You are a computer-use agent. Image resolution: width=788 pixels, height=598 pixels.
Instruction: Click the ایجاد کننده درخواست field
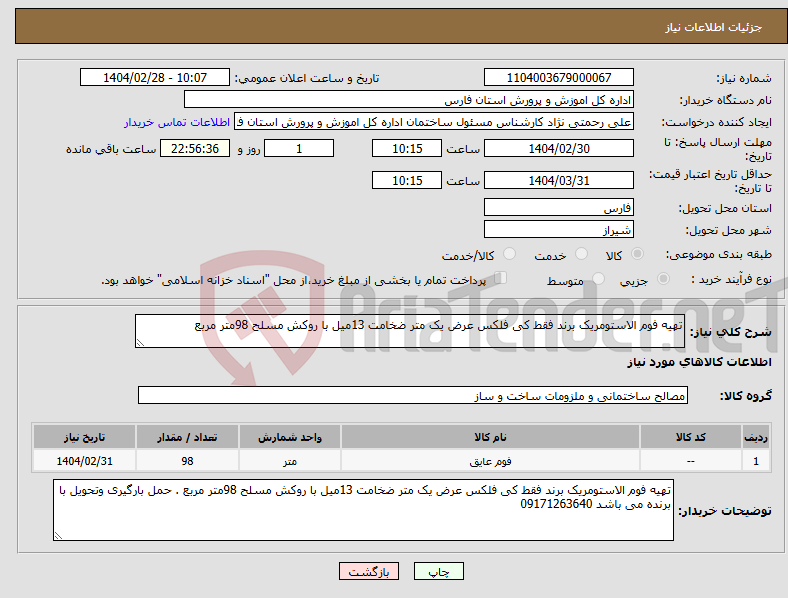point(434,122)
